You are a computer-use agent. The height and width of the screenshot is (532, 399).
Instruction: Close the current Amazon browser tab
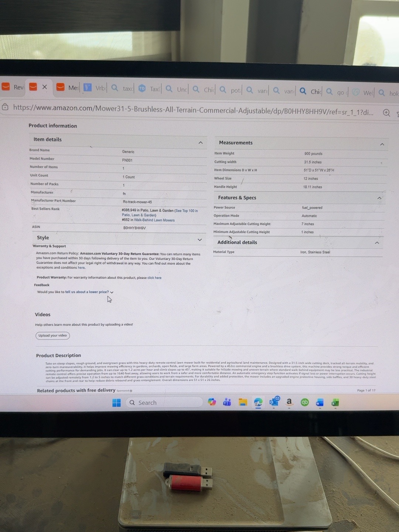[45, 87]
